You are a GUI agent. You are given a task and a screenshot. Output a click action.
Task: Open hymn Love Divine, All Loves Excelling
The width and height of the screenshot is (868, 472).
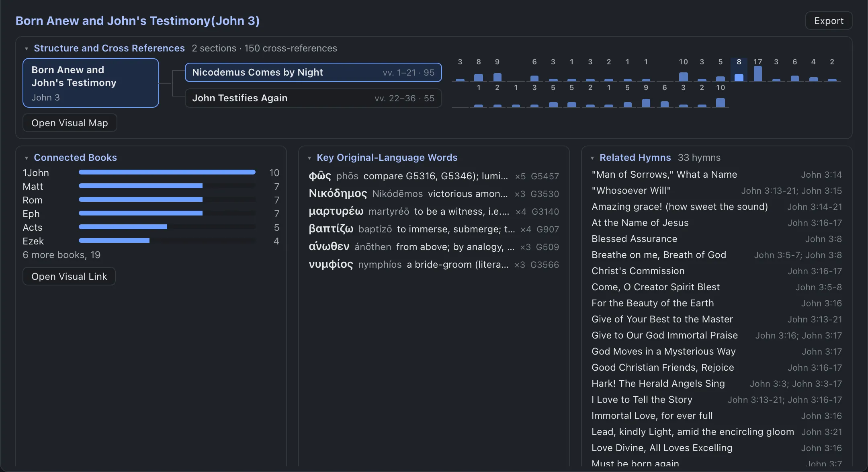pyautogui.click(x=717, y=448)
